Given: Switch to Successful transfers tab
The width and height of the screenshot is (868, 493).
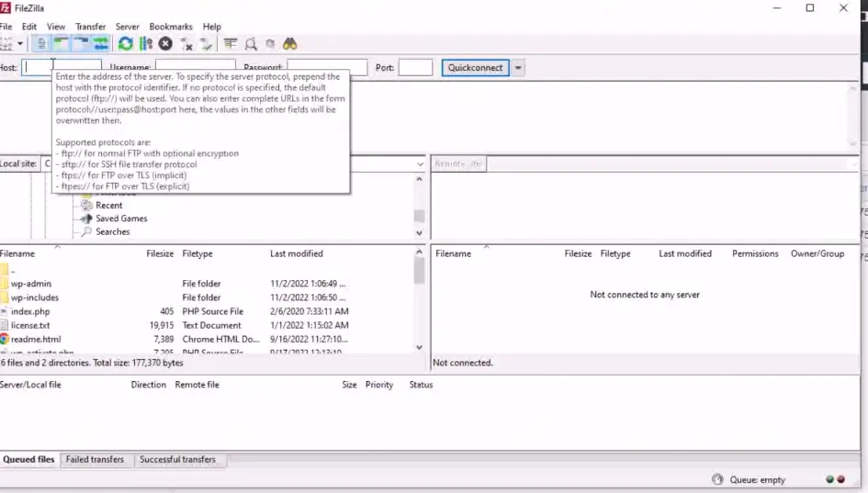Looking at the screenshot, I should point(177,459).
